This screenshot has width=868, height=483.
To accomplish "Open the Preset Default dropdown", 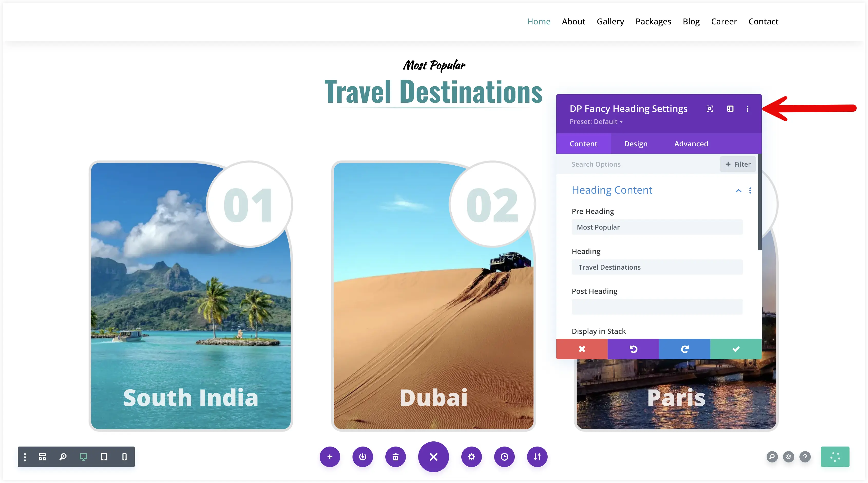I will coord(596,121).
